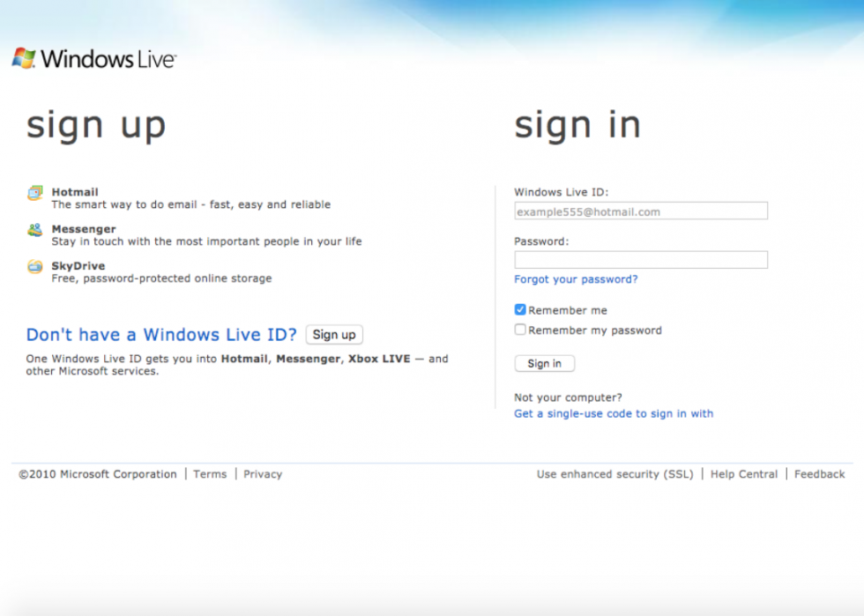Click the 'Remember me' label text
This screenshot has width=864, height=616.
[x=568, y=310]
